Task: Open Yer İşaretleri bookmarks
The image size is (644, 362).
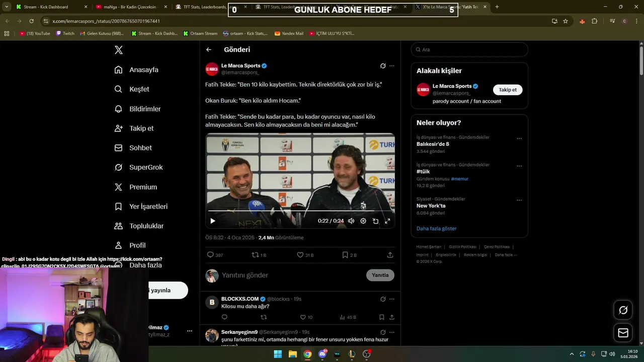Action: point(141,207)
